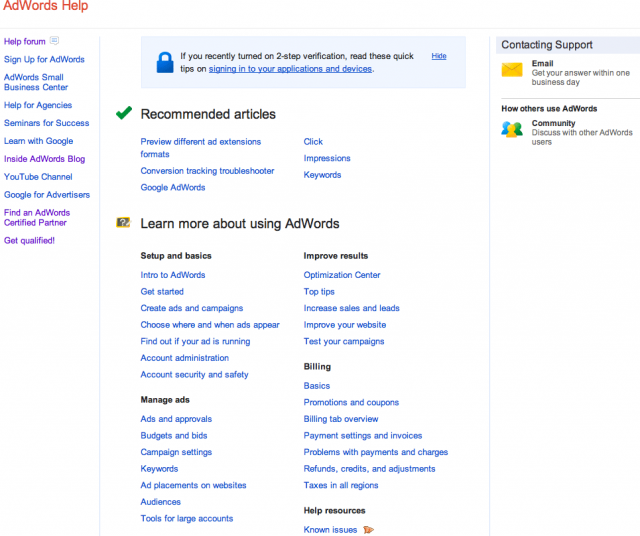Open Keywords under Recommended articles
This screenshot has height=536, width=640.
point(322,175)
